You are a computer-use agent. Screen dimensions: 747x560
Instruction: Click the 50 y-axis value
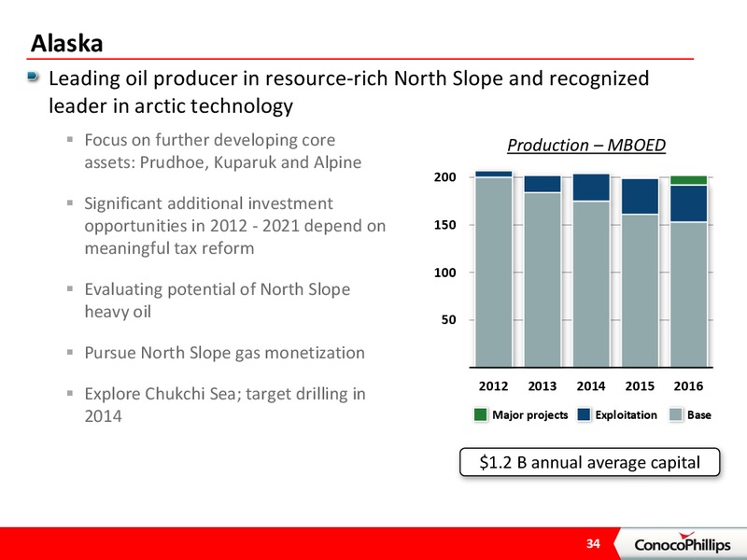(x=449, y=319)
